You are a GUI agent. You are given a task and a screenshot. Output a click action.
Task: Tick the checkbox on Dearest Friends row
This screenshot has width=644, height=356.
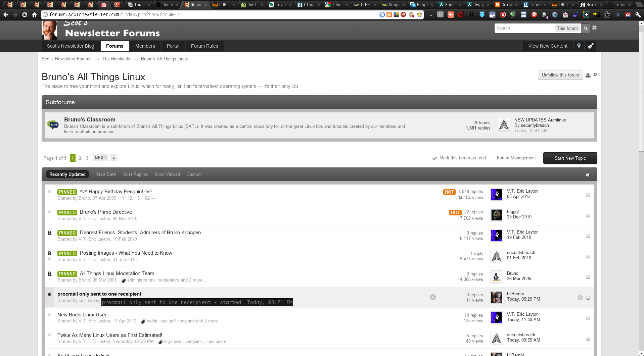click(x=588, y=236)
